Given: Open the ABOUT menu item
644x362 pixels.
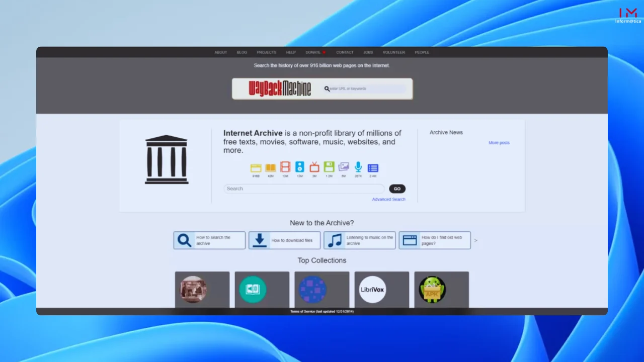Looking at the screenshot, I should [221, 52].
